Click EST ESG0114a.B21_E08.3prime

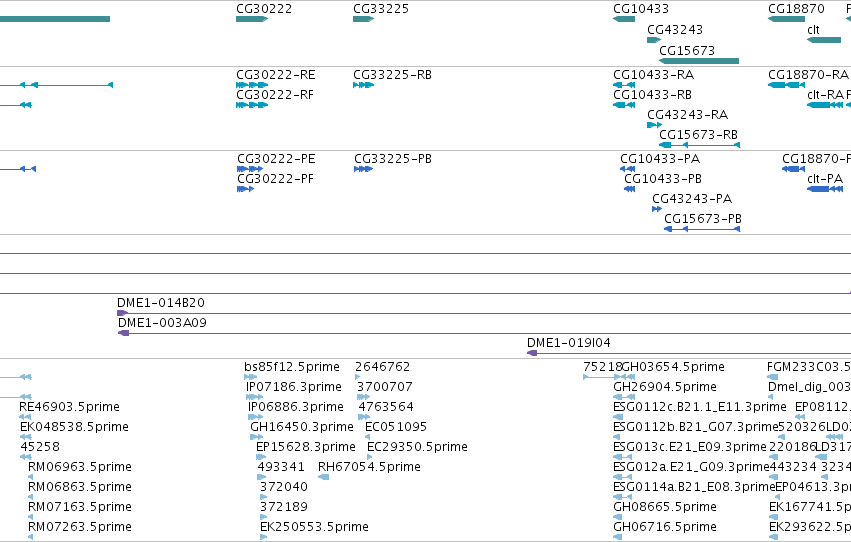694,487
